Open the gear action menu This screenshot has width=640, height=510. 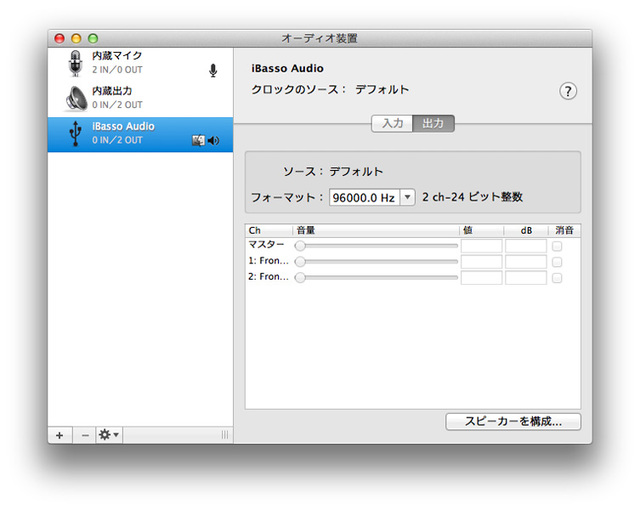108,435
